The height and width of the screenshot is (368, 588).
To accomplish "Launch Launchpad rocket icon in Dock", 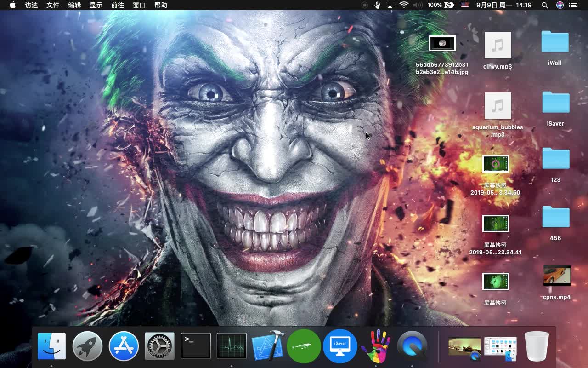I will tap(87, 346).
